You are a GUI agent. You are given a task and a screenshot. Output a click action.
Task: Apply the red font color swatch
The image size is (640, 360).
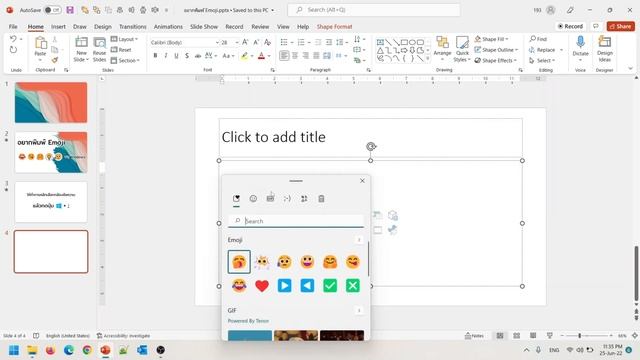click(261, 56)
